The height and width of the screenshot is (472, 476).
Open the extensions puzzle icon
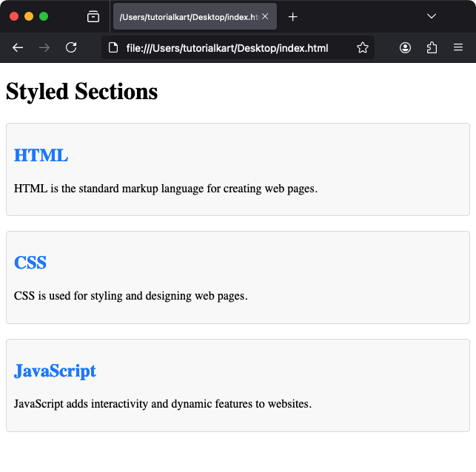(432, 47)
